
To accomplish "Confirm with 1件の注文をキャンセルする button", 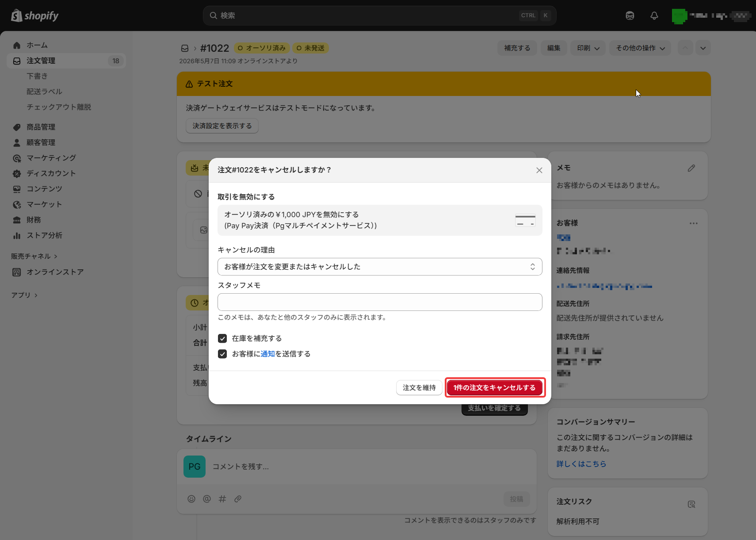I will (x=494, y=388).
